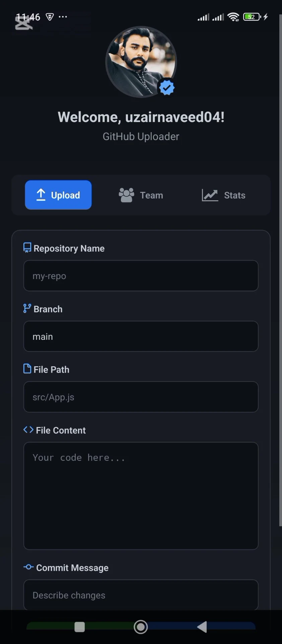Screen dimensions: 282x644
Task: Focus the Commit Message input field
Action: click(141, 595)
